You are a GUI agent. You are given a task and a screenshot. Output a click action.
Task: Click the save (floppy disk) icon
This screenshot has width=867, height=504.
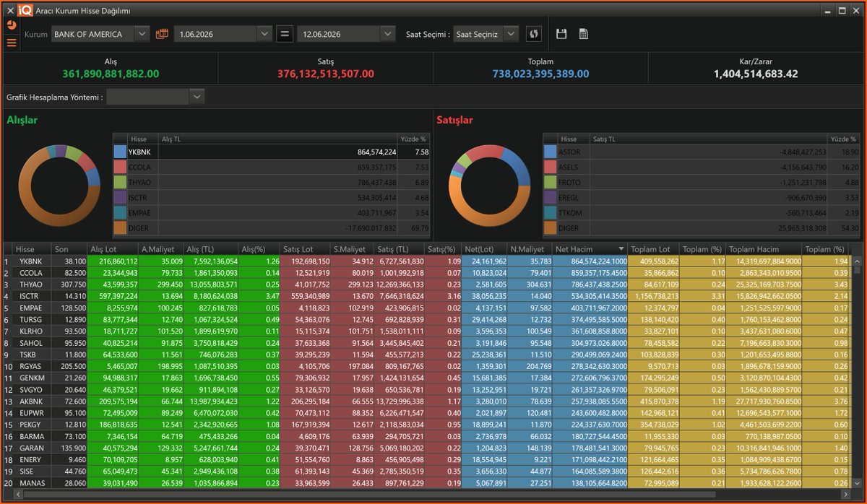[561, 34]
